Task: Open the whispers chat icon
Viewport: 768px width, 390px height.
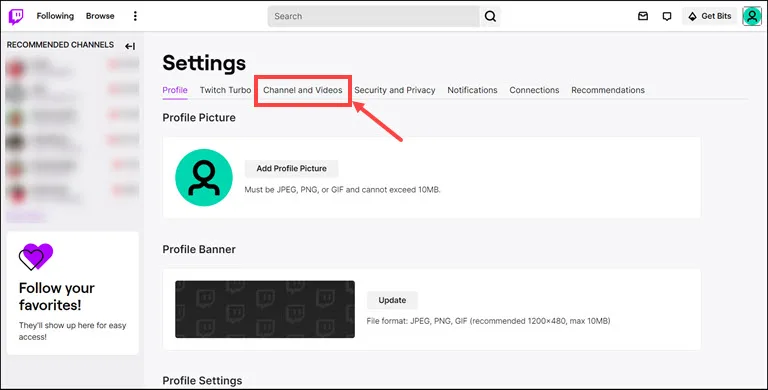Action: [x=667, y=16]
